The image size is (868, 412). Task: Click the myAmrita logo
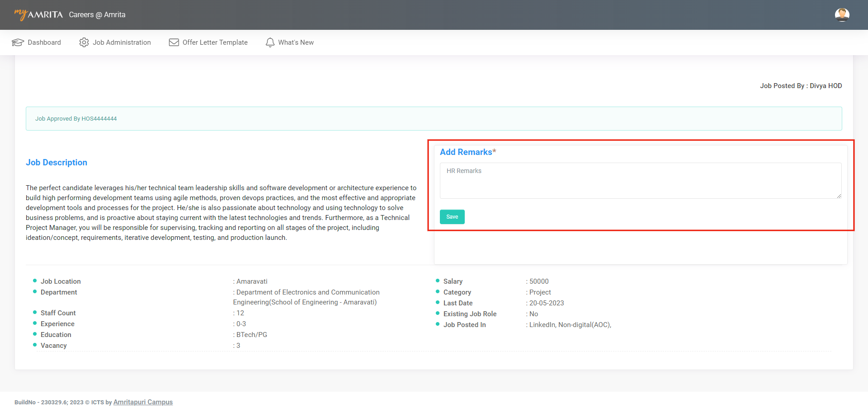click(38, 14)
